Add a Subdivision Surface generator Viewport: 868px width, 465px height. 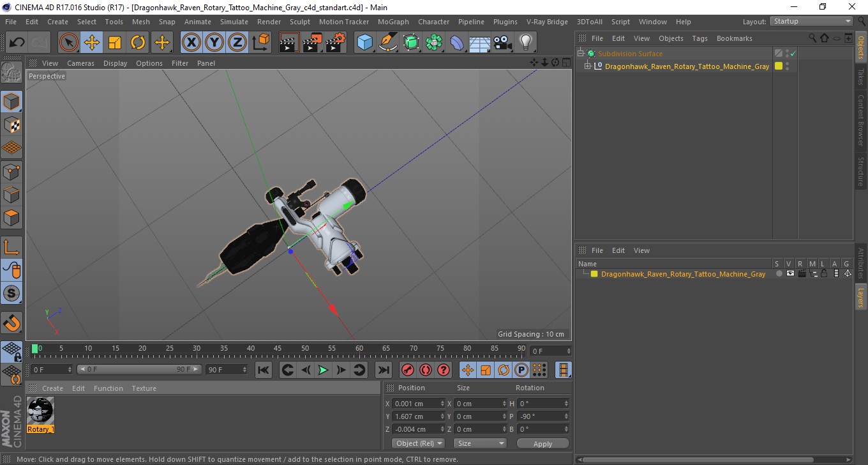(411, 43)
